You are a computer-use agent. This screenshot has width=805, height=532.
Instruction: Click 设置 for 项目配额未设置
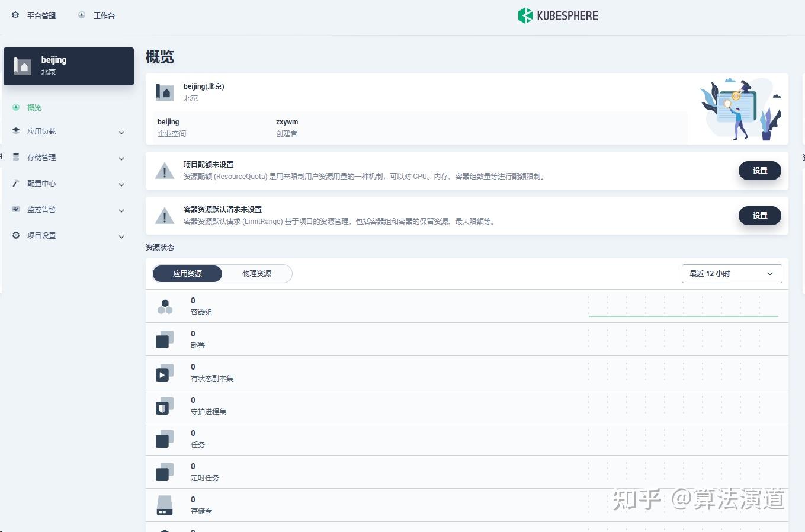tap(759, 170)
